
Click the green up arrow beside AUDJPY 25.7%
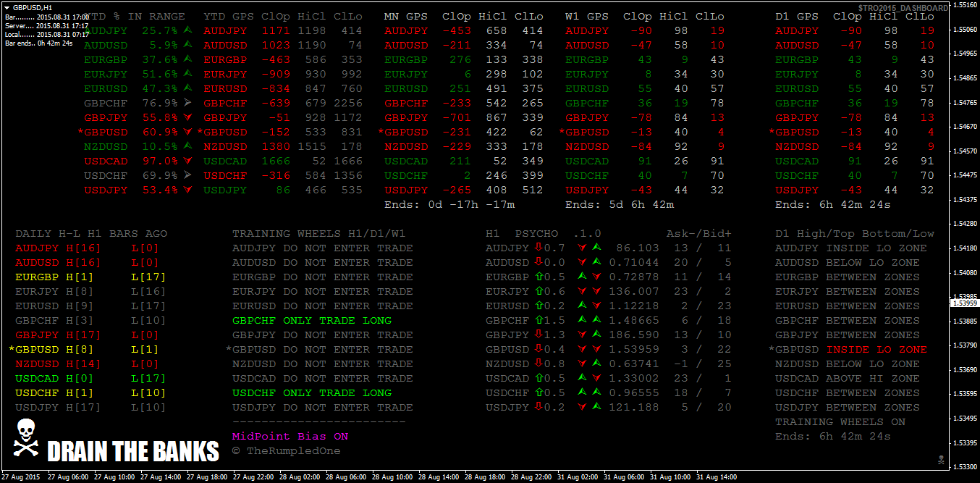(x=188, y=30)
